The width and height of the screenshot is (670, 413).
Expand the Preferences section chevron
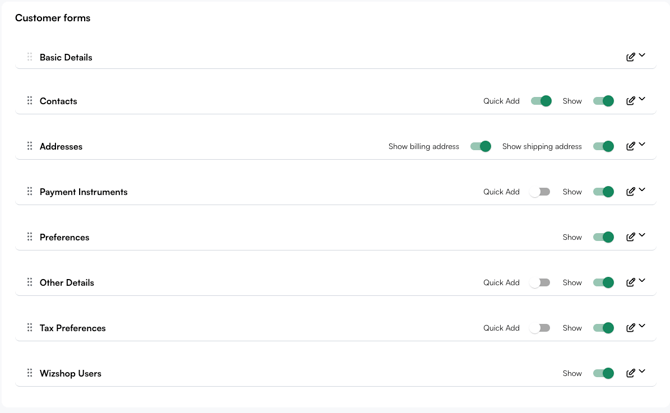coord(643,236)
